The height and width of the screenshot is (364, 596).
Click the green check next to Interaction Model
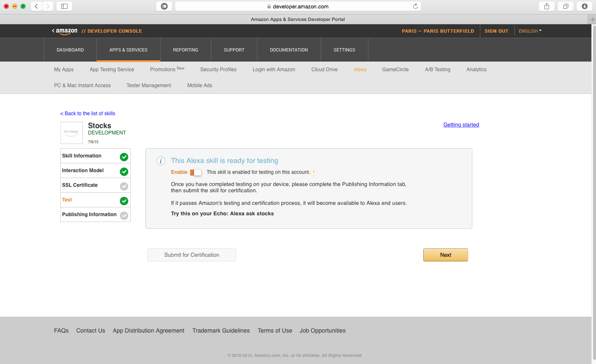[124, 172]
